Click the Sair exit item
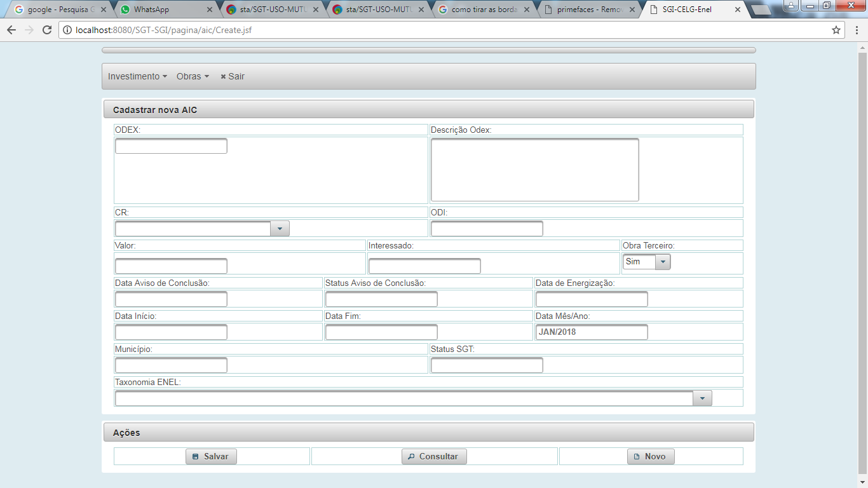868x488 pixels. pos(233,76)
